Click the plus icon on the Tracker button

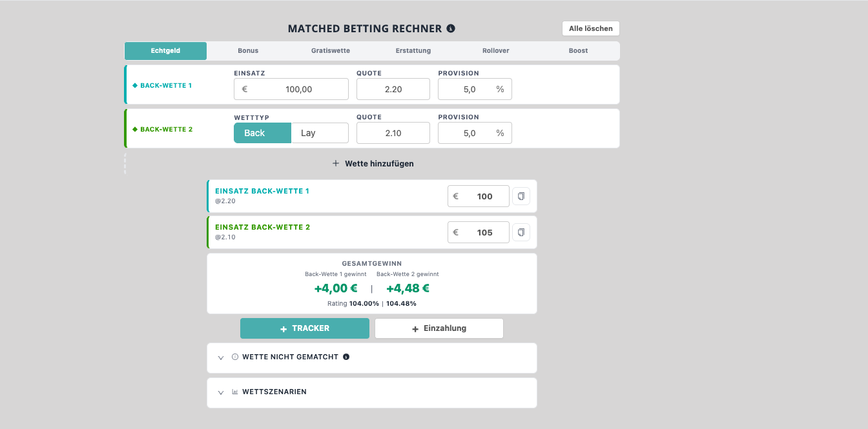pos(284,329)
